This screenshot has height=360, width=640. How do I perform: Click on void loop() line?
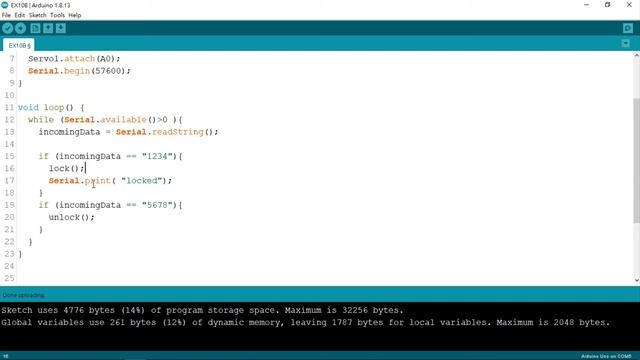tap(51, 108)
